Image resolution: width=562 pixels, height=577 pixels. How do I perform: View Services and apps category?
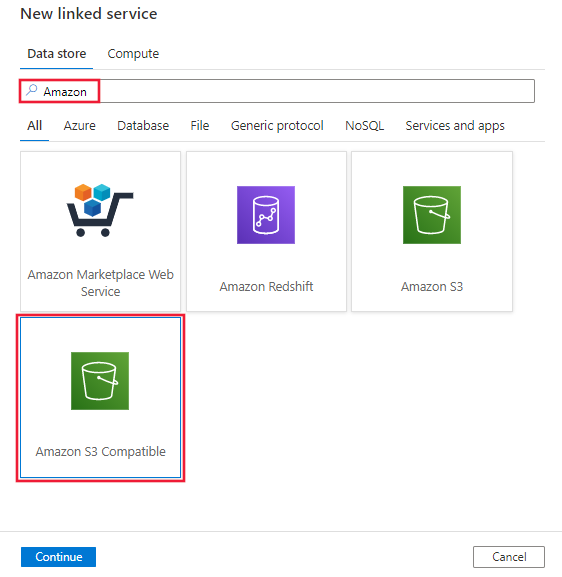click(455, 125)
